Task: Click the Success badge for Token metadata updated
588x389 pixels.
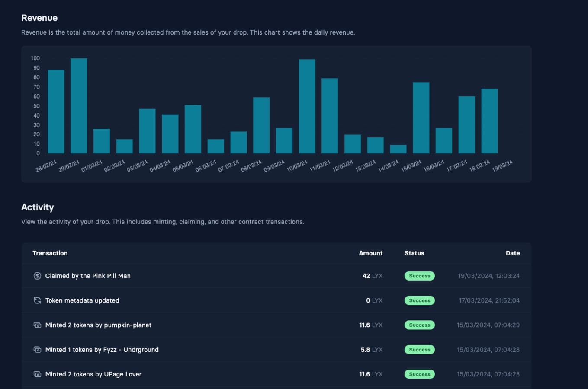Action: tap(420, 300)
